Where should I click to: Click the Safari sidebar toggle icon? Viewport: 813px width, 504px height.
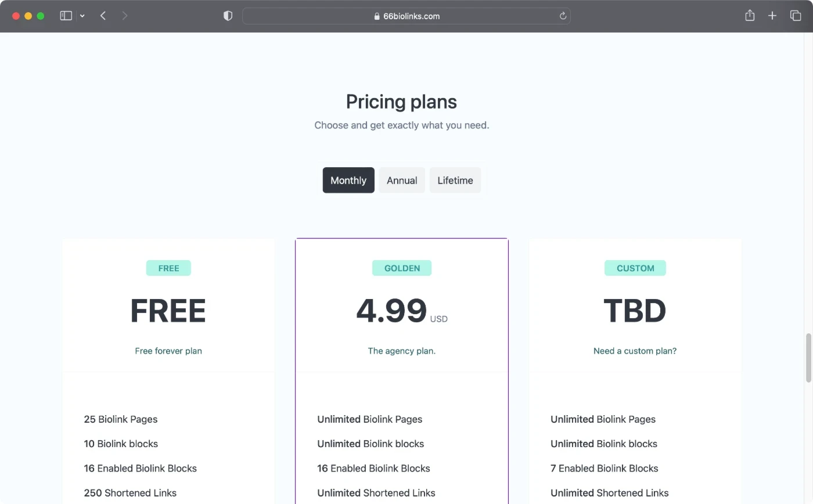pos(66,16)
